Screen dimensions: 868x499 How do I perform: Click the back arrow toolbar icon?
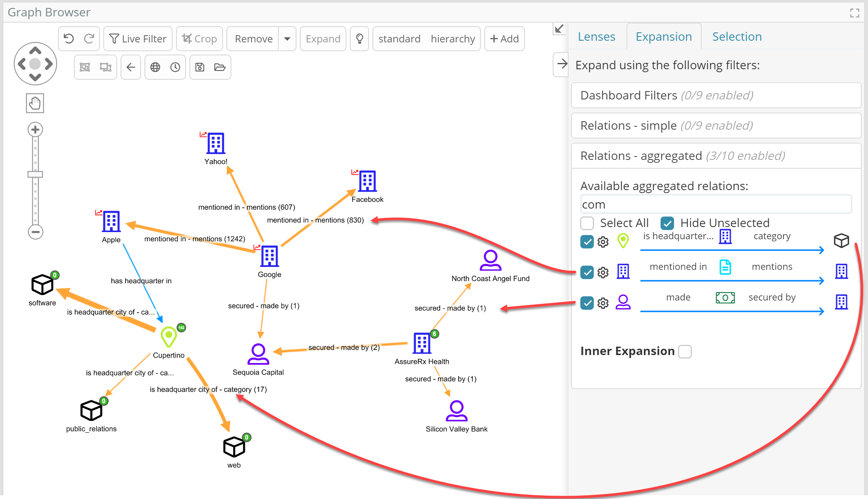[131, 67]
